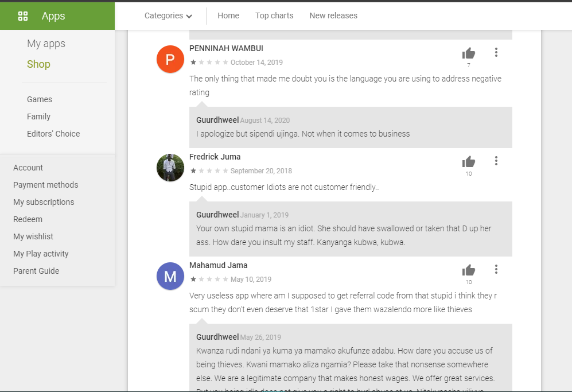Click the May 10, 2019 review date

251,279
